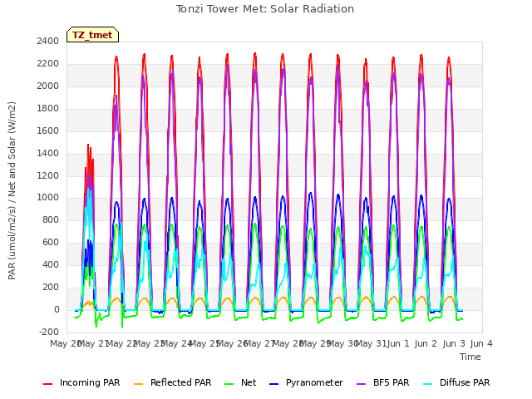Toggle the Diffuse PAR legend entry
Screen dimensions: 532x399
(x=456, y=382)
